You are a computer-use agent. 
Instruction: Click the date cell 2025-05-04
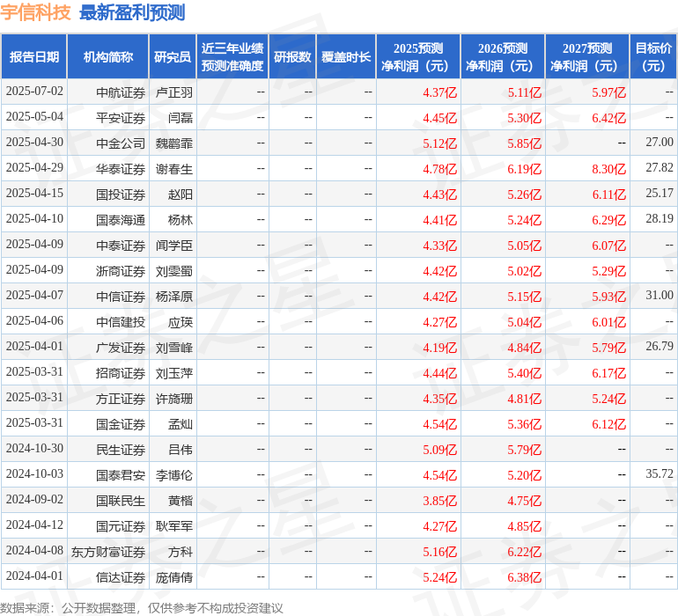coord(34,117)
